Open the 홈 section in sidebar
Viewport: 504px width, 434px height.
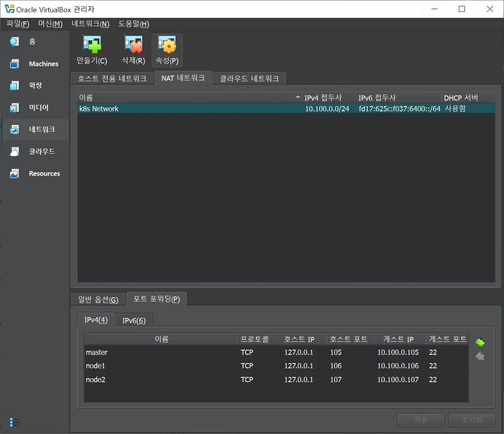tap(35, 42)
